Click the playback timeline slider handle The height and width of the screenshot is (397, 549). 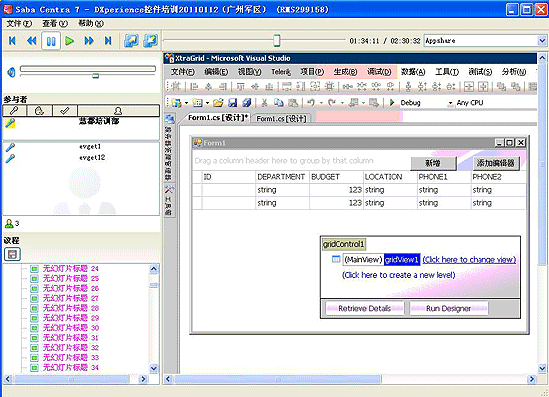[277, 41]
